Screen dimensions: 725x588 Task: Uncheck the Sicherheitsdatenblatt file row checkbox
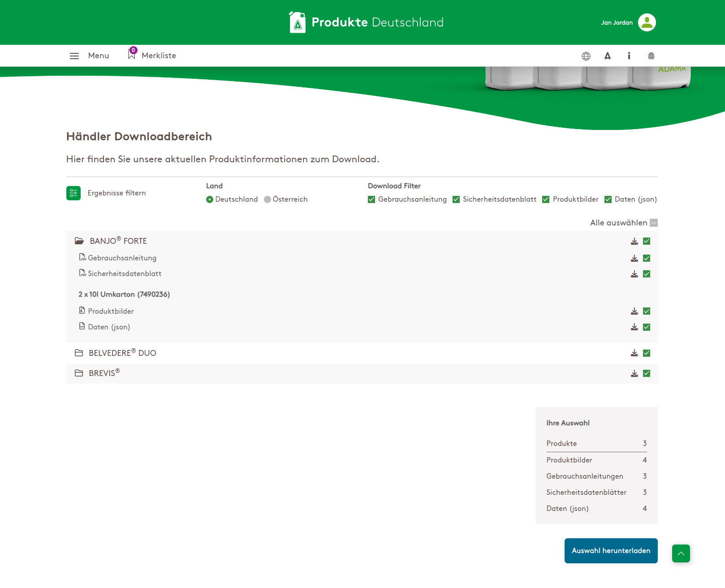point(647,274)
